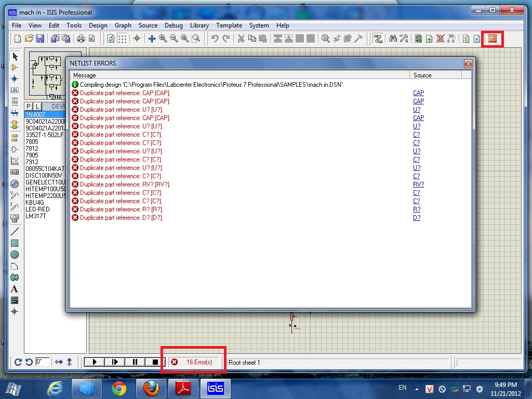Click the ARES netlist transfer icon
532x399 pixels.
coord(492,38)
